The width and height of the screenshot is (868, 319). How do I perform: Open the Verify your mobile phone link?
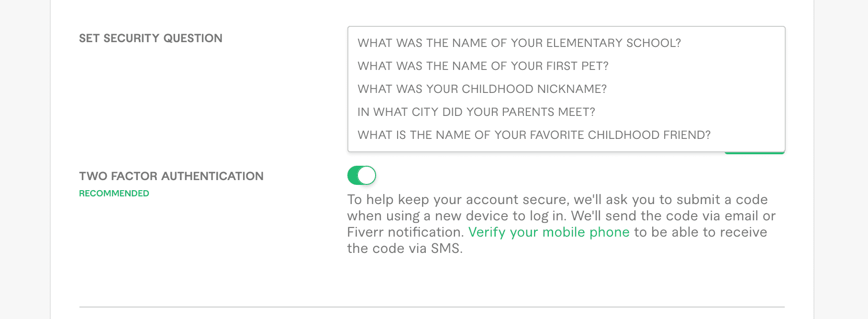tap(548, 232)
